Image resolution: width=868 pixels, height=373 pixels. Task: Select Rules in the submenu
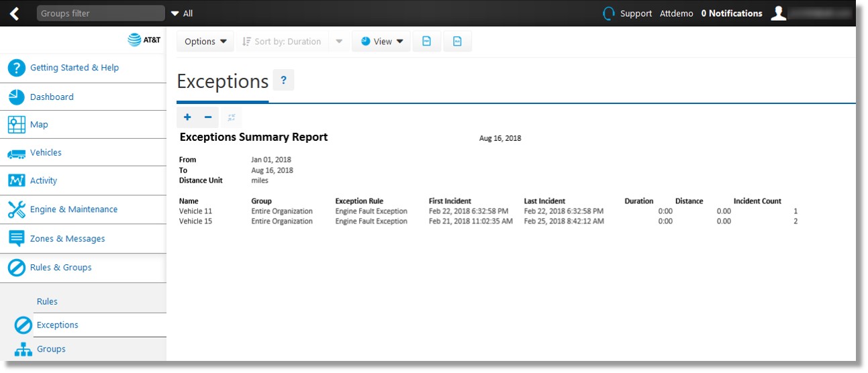click(x=47, y=301)
